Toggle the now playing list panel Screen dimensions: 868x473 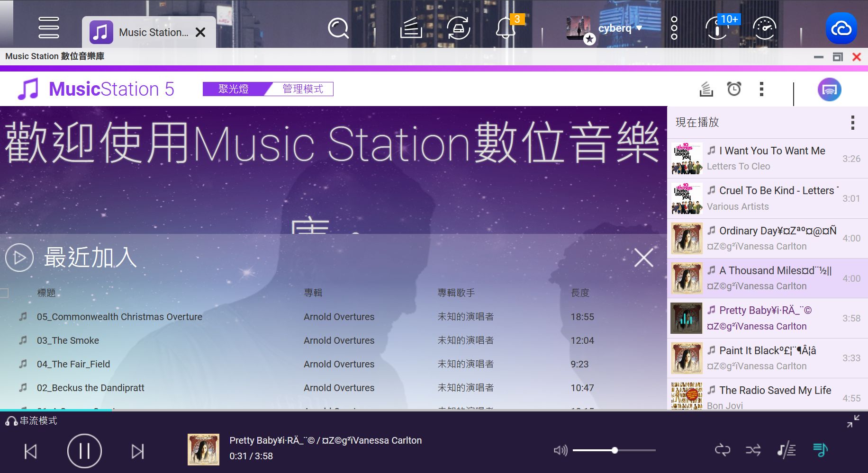coord(820,450)
